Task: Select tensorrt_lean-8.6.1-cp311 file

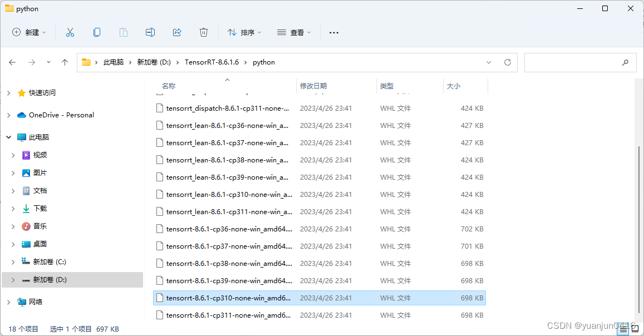Action: 319,212
